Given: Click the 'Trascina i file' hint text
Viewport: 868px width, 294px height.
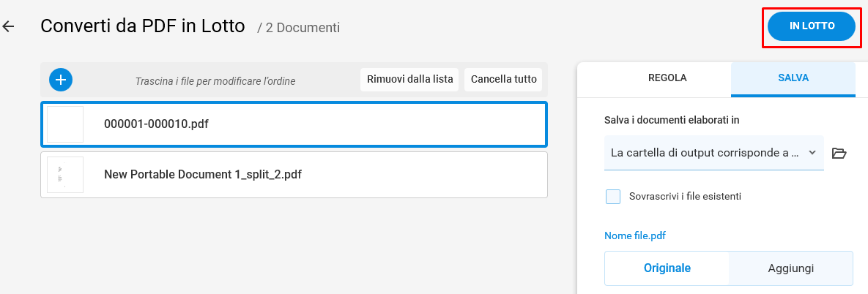Looking at the screenshot, I should [x=215, y=81].
